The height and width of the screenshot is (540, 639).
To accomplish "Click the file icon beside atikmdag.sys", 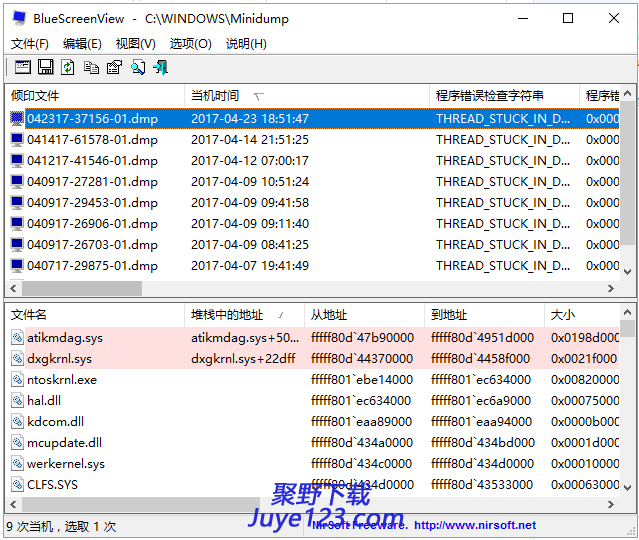I will [17, 338].
